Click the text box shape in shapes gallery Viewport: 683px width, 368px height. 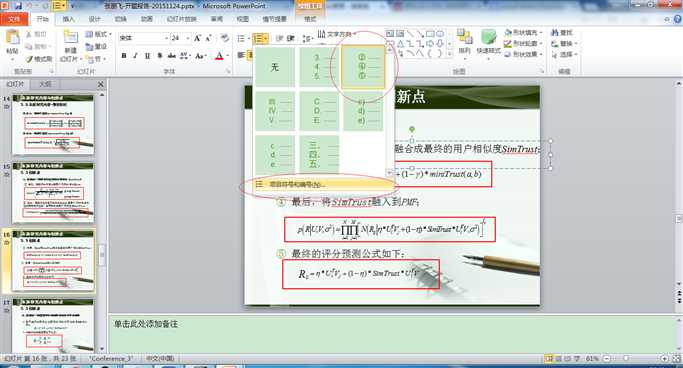pos(390,34)
